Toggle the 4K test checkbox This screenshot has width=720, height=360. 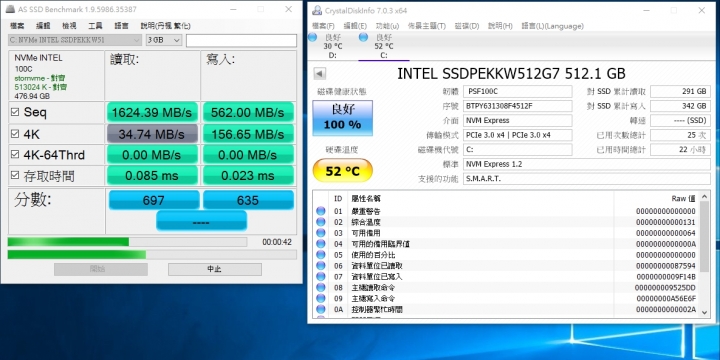[x=15, y=134]
